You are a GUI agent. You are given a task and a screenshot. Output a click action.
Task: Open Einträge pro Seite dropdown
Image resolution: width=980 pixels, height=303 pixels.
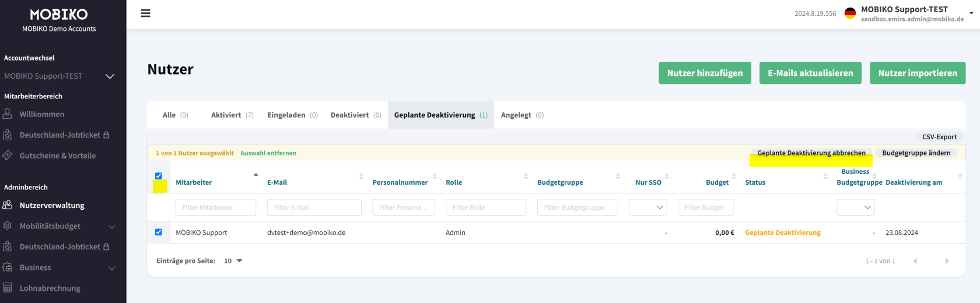[x=233, y=261]
